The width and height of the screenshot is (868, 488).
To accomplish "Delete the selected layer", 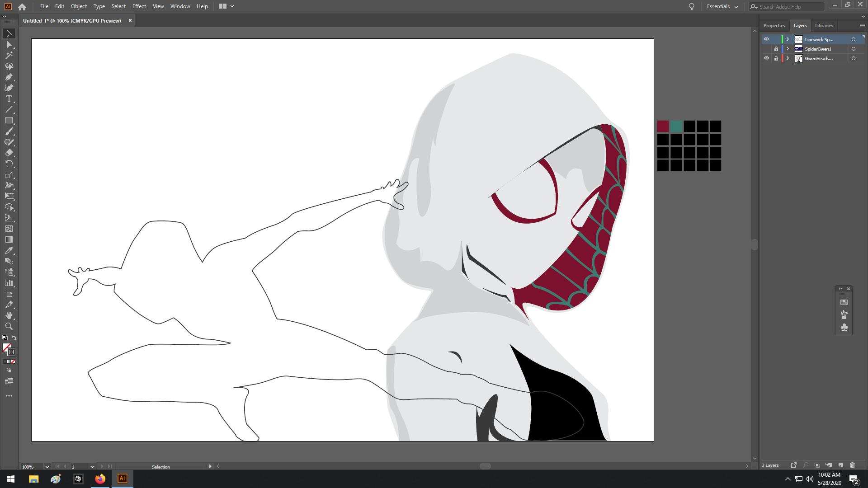I will [853, 465].
